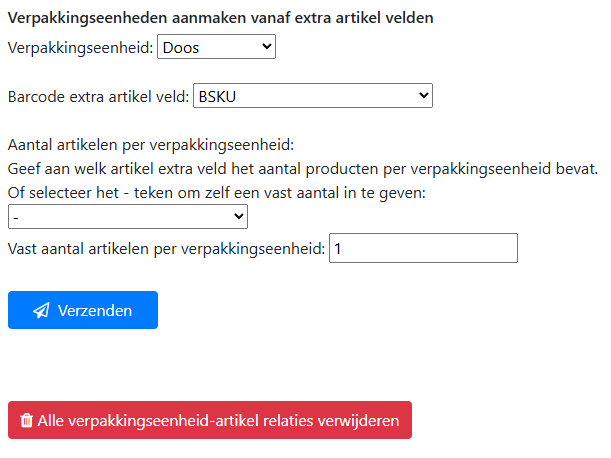This screenshot has height=458, width=611.
Task: Click the chevron arrow of the dash selector
Action: 238,216
